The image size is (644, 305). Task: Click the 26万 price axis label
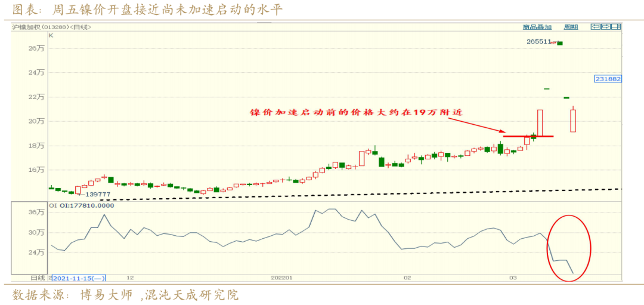(38, 48)
